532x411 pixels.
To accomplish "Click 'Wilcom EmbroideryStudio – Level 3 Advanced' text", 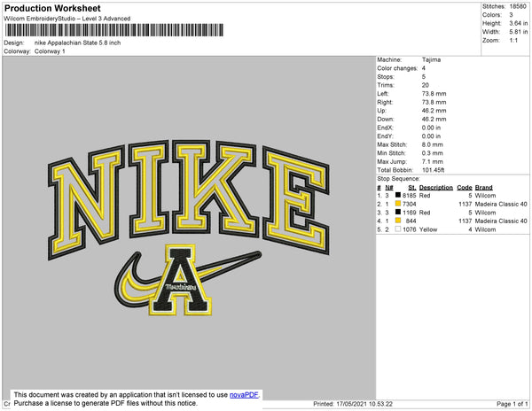I will pos(67,19).
